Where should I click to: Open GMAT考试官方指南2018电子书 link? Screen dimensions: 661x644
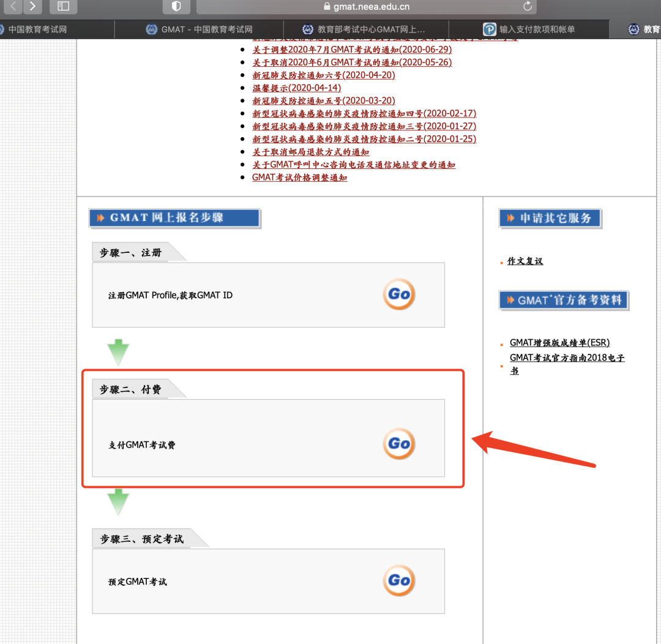click(567, 364)
